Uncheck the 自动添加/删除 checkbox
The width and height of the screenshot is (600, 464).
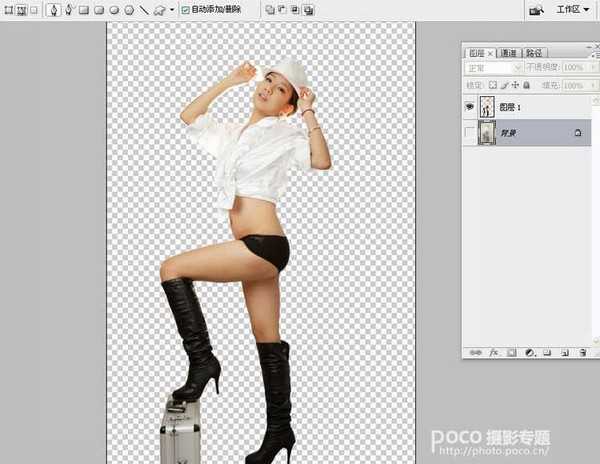pos(184,9)
